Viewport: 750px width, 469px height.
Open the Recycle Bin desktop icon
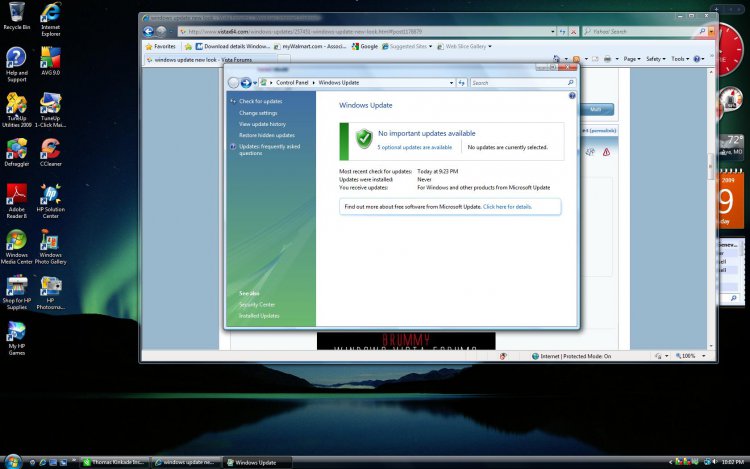(17, 15)
